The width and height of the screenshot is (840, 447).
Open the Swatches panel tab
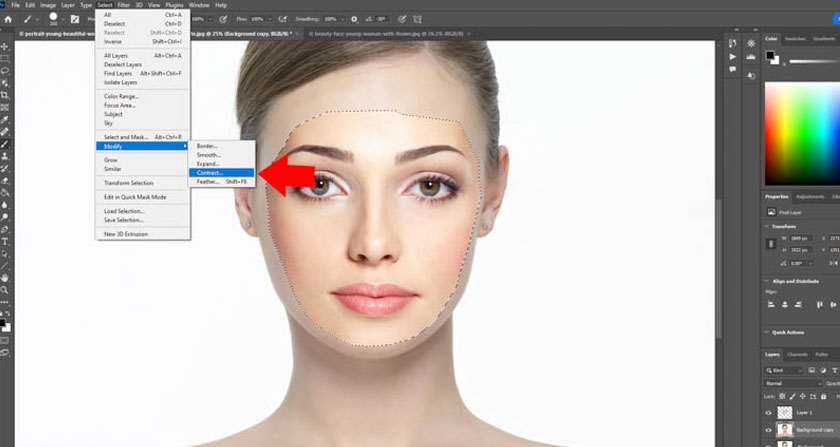pos(795,38)
